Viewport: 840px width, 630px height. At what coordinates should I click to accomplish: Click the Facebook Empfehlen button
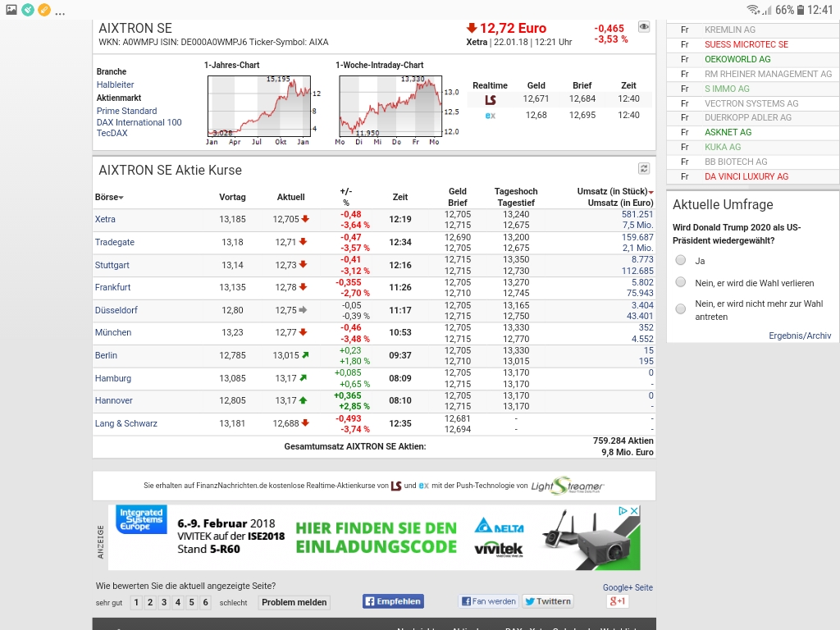(393, 601)
